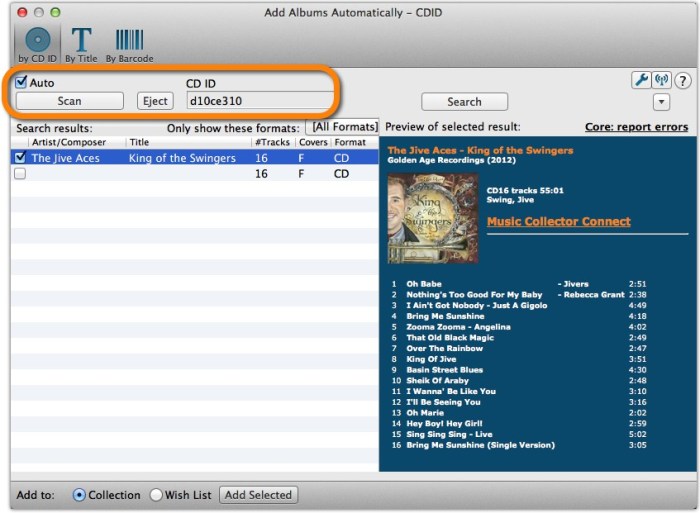The height and width of the screenshot is (513, 700).
Task: Click track 3 'I Ain't Got Nobody - Just A Gigolo'
Action: click(x=476, y=305)
